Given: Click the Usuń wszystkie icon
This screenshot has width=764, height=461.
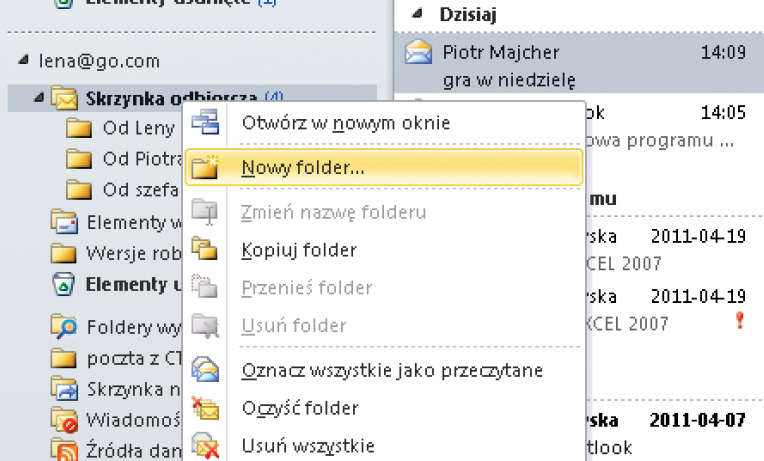Looking at the screenshot, I should [x=205, y=445].
